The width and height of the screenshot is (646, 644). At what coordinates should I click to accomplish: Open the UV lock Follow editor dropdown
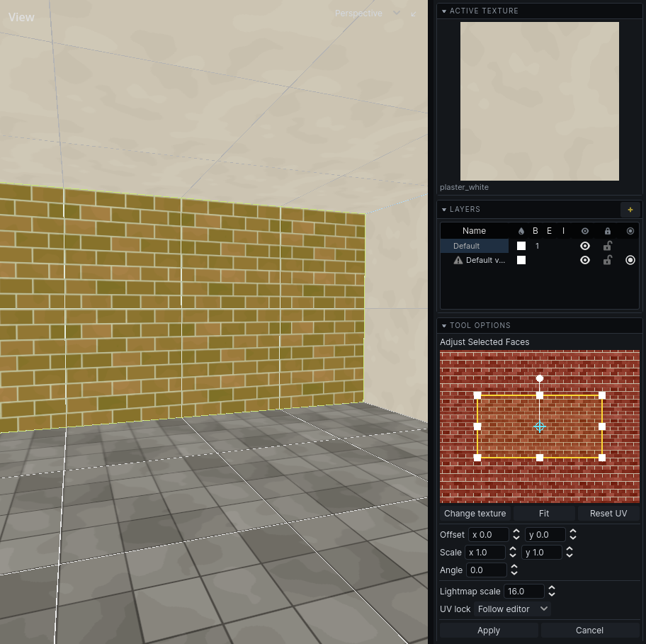[x=512, y=609]
